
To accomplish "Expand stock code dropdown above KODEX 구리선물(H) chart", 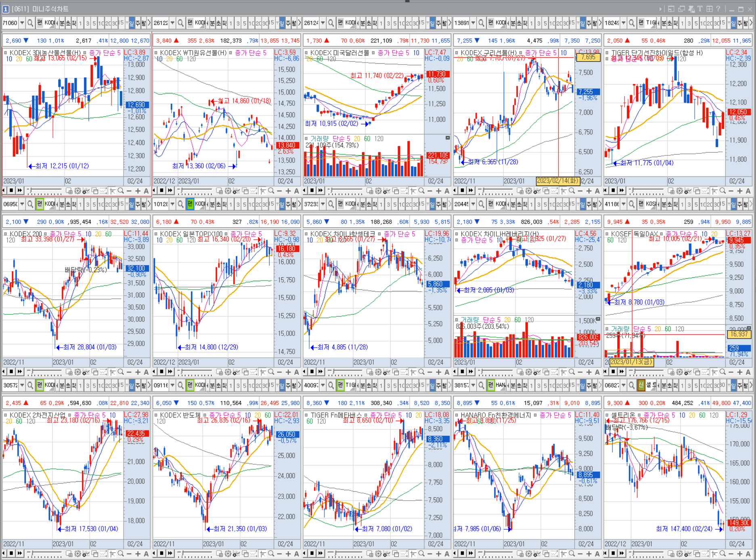I will tap(473, 23).
